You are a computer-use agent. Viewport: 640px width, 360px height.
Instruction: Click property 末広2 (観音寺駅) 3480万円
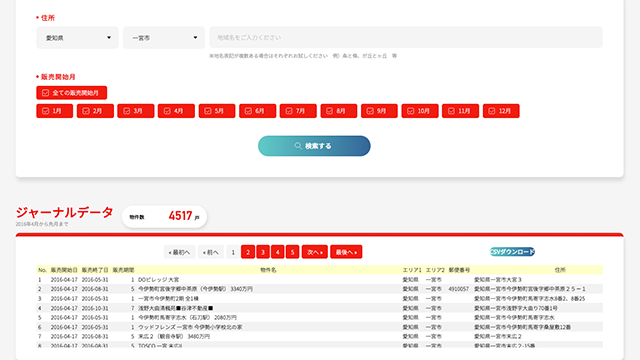(x=174, y=336)
